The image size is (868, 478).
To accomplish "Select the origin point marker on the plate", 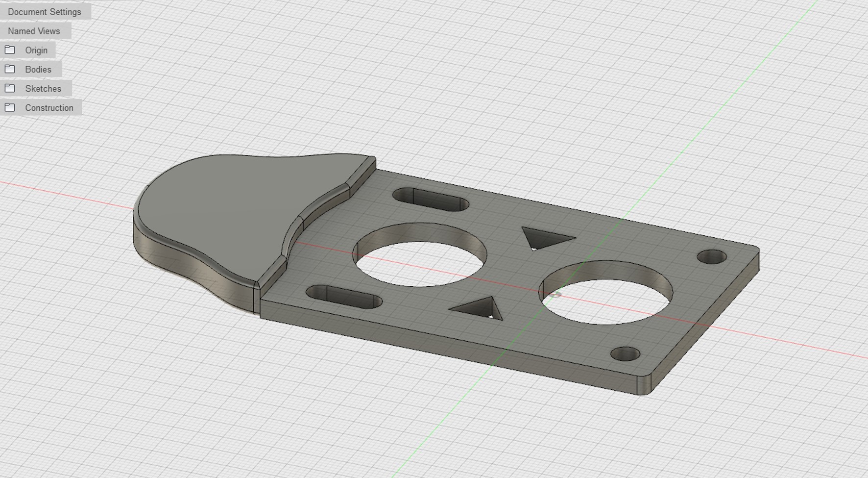I will pyautogui.click(x=555, y=295).
